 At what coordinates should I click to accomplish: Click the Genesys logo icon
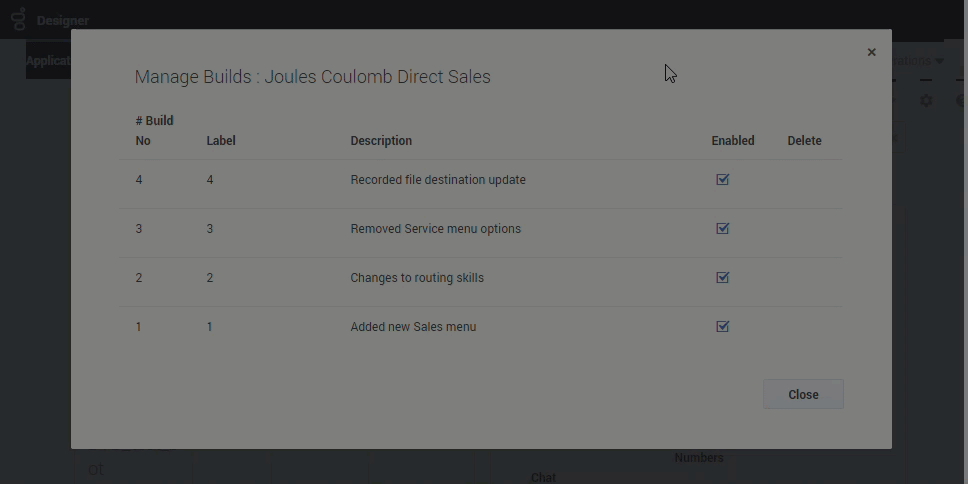point(18,19)
